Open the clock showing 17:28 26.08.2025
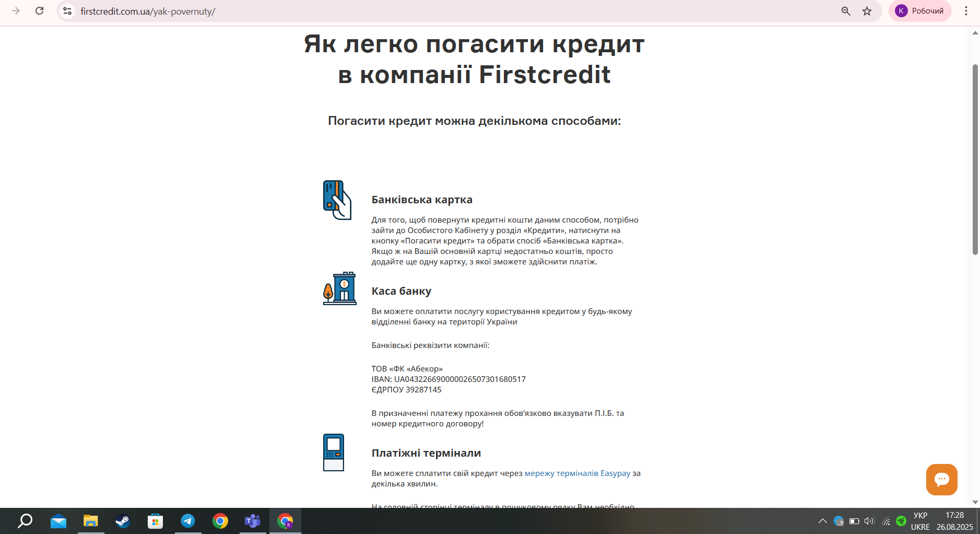 (954, 521)
